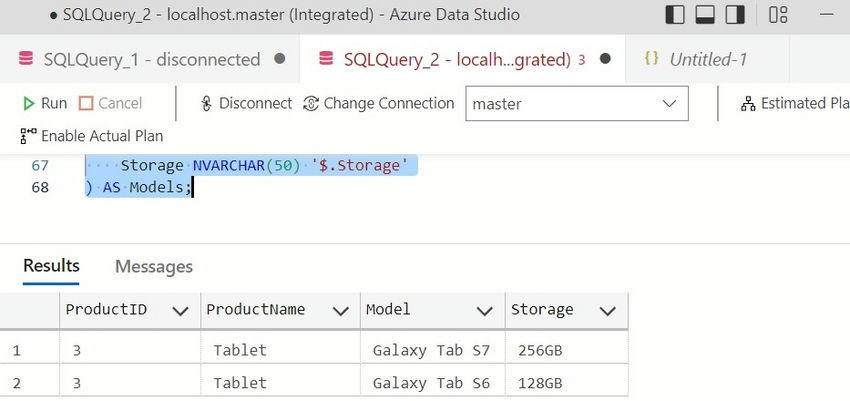Open the Model column filter dropdown
The image size is (850, 401).
[485, 310]
